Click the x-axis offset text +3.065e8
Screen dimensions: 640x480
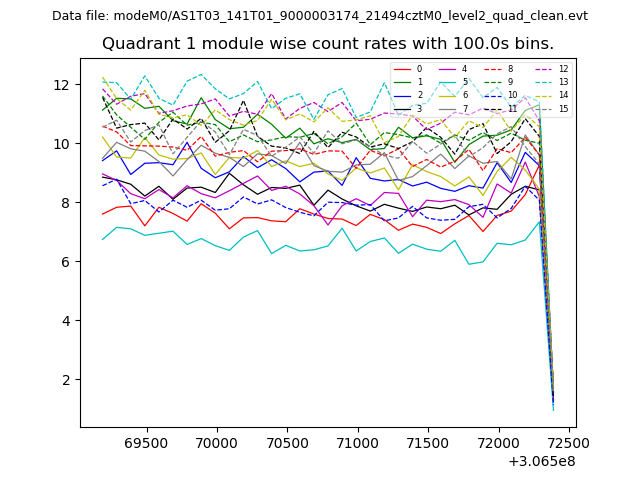click(x=541, y=461)
